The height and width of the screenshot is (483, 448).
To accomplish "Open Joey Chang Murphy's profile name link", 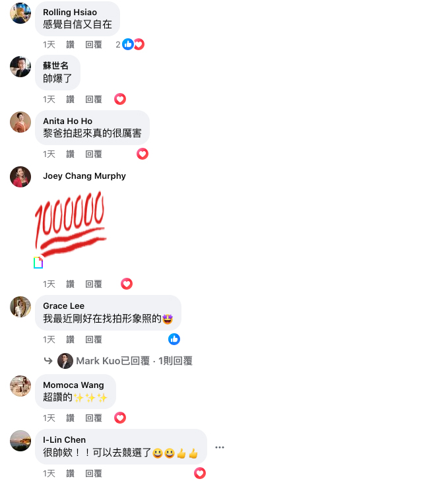I will (84, 176).
